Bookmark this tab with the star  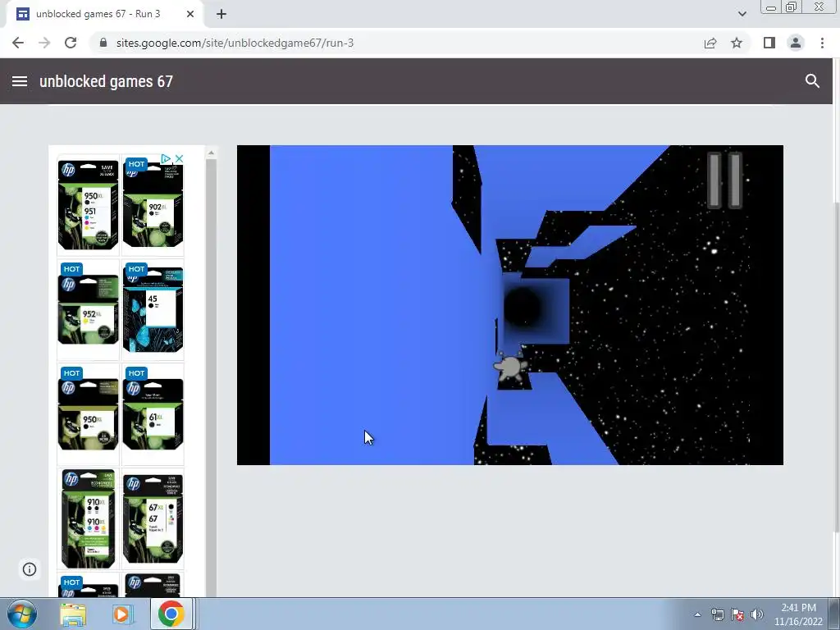737,43
